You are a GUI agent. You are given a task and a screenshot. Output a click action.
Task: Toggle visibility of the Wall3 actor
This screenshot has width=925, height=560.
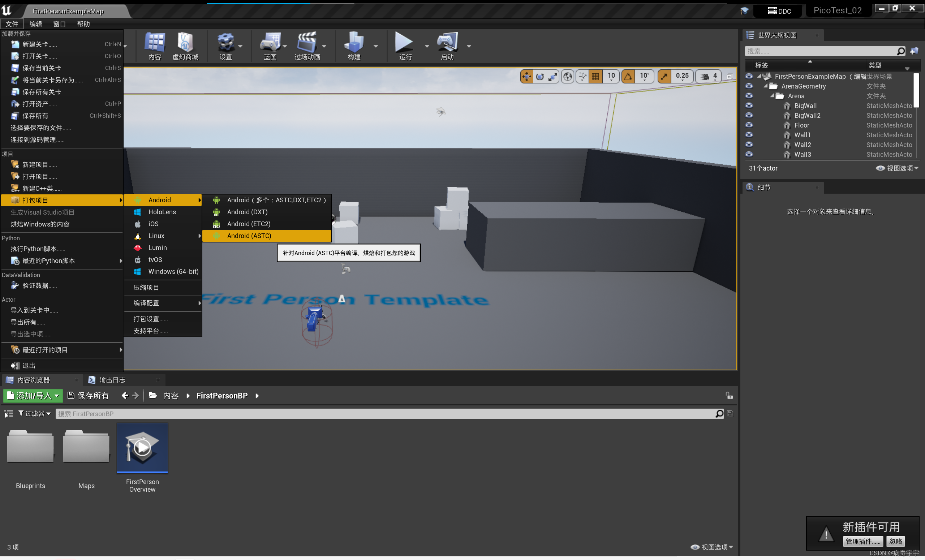pos(749,154)
